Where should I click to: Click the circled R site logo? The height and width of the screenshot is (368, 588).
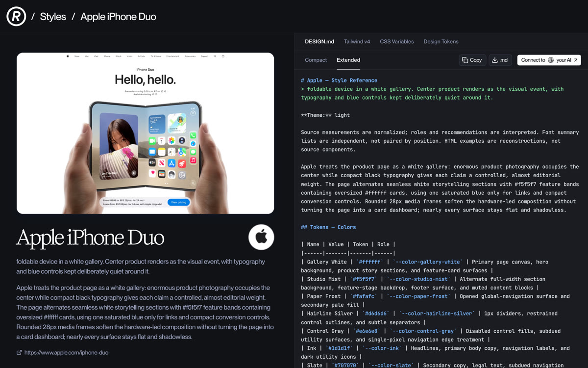pos(16,17)
